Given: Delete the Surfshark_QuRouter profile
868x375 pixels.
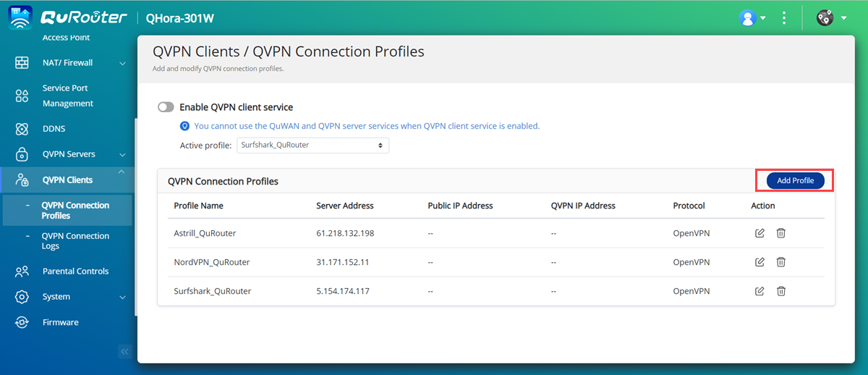Looking at the screenshot, I should [x=781, y=291].
